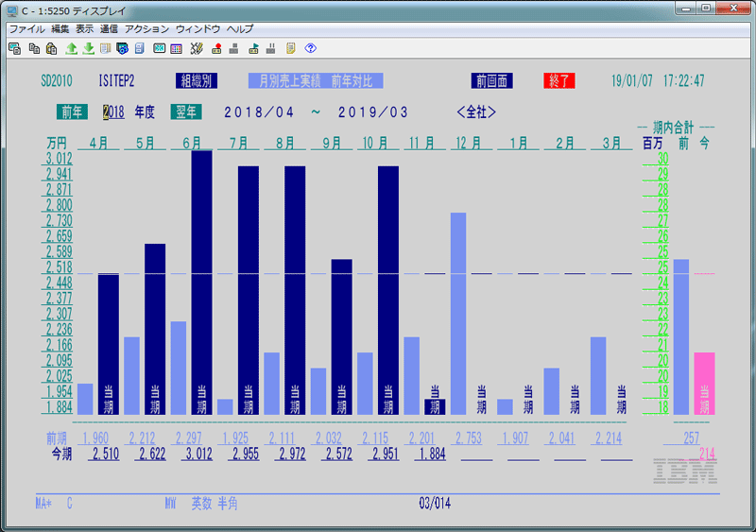Click the colorful grid toolbar icon
The width and height of the screenshot is (756, 532).
(177, 48)
